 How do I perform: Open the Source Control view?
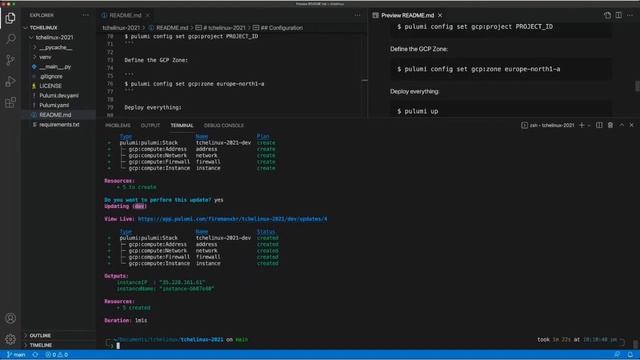point(11,60)
